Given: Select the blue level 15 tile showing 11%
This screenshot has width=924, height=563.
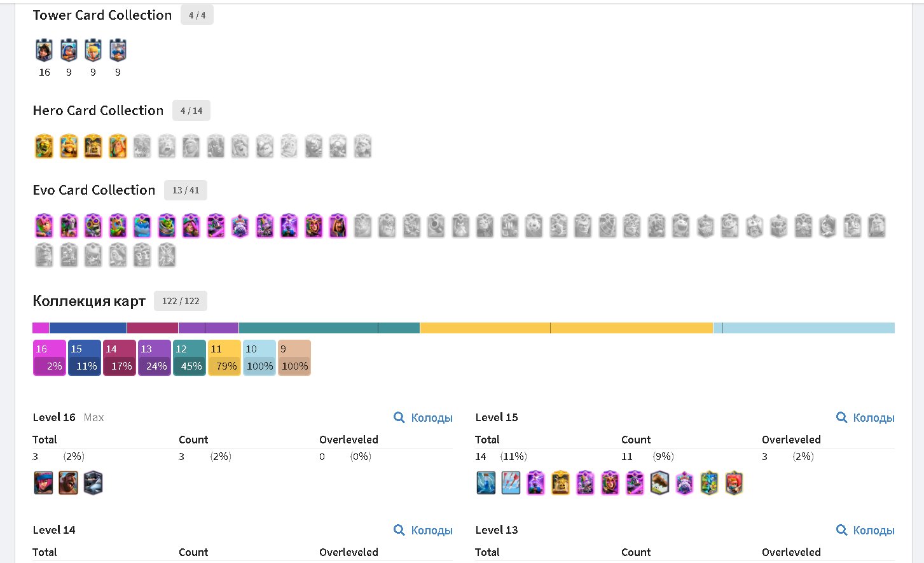Looking at the screenshot, I should [85, 358].
